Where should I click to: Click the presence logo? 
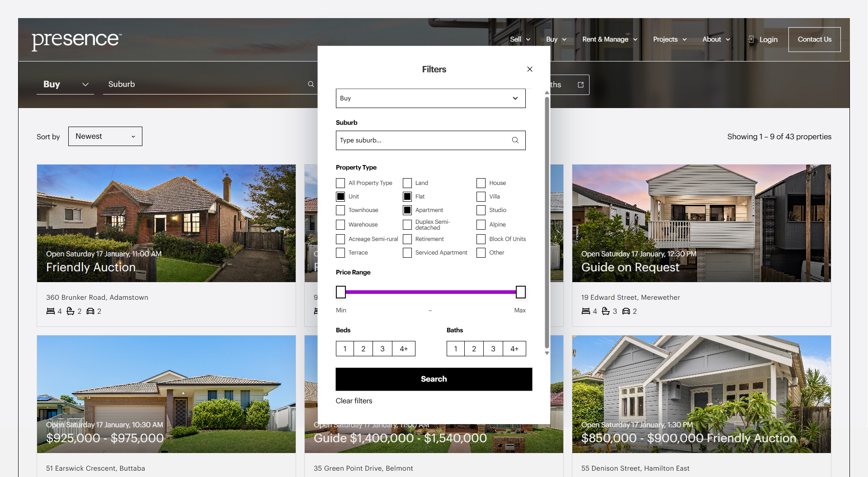pyautogui.click(x=75, y=41)
